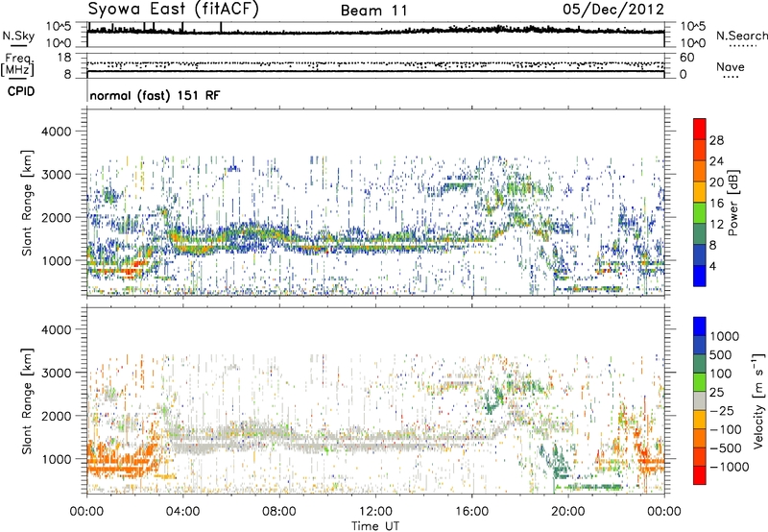Click the 3000 tick of power panel
Viewport: 768px width, 532px height.
click(x=57, y=175)
